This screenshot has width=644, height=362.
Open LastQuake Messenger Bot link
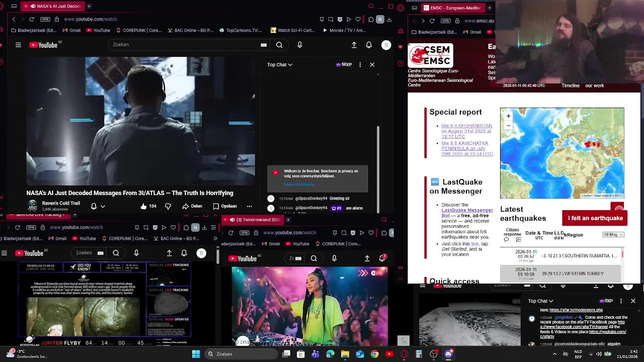pos(467,213)
